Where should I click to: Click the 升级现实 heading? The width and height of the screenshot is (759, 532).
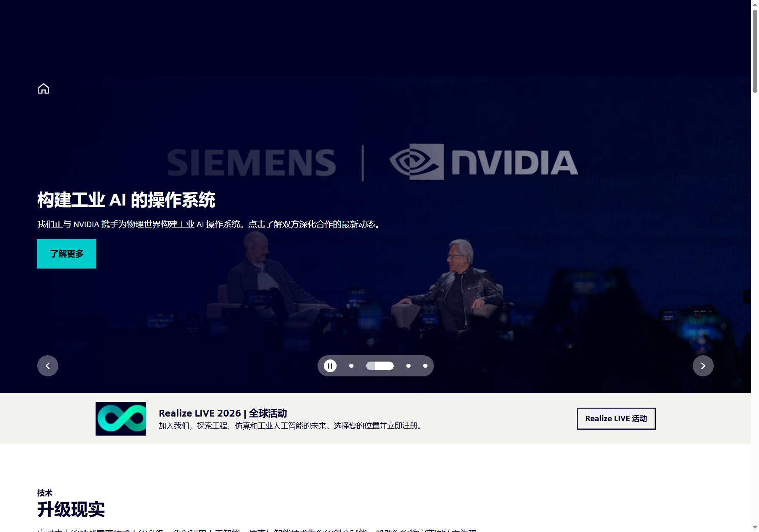point(71,510)
